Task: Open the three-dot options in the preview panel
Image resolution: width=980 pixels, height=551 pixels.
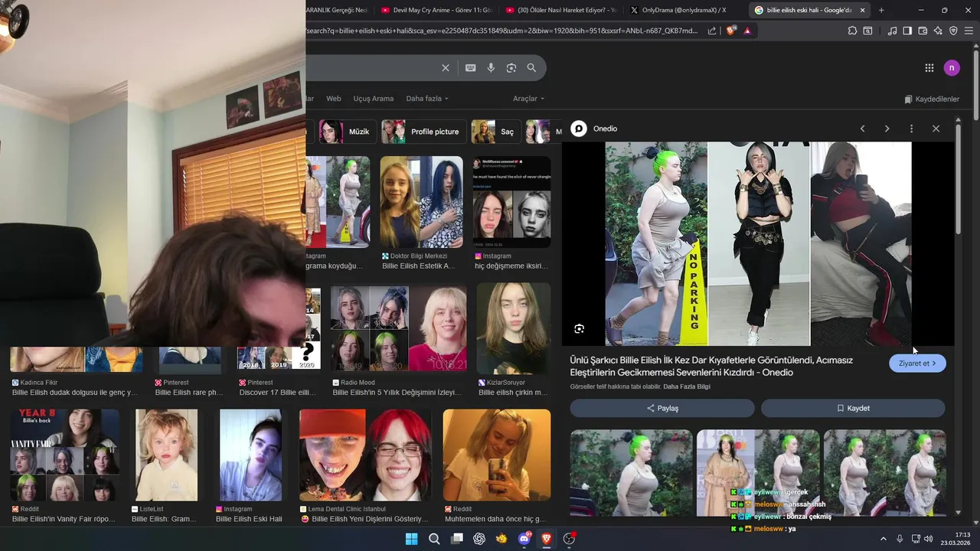Action: 911,129
